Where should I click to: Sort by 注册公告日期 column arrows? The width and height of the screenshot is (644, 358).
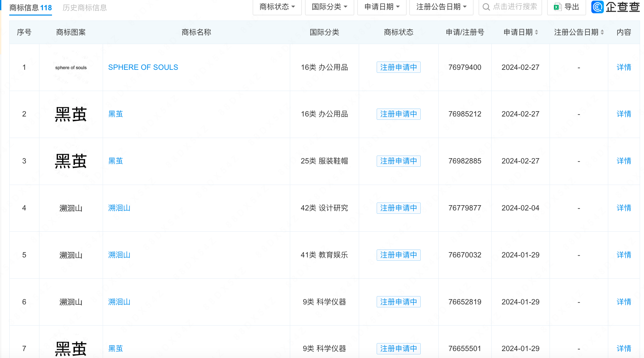(x=602, y=32)
